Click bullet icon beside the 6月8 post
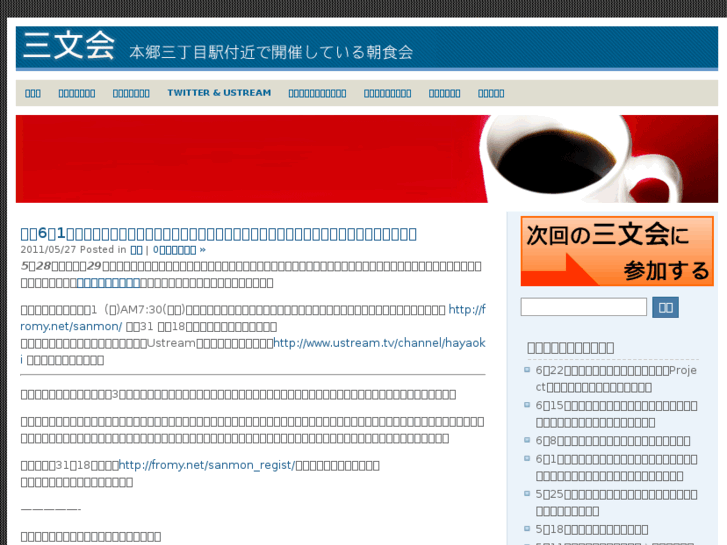Image resolution: width=727 pixels, height=545 pixels. tap(527, 440)
